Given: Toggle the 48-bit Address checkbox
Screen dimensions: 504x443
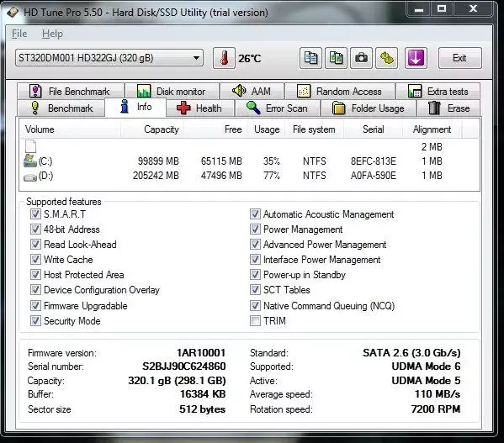Looking at the screenshot, I should pos(35,229).
